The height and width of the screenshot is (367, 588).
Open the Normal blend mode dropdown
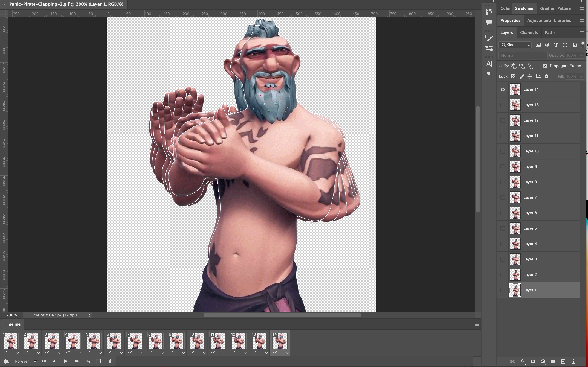pyautogui.click(x=523, y=55)
